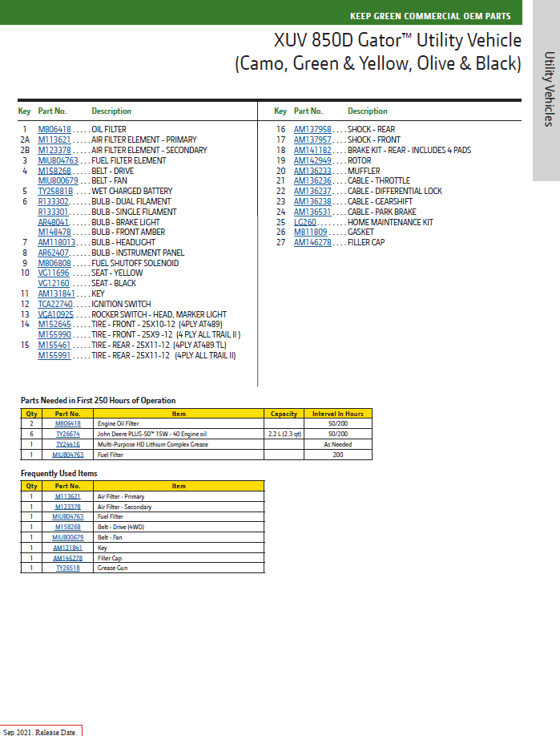
Task: Click AM142949 rotor link
Action: [312, 160]
